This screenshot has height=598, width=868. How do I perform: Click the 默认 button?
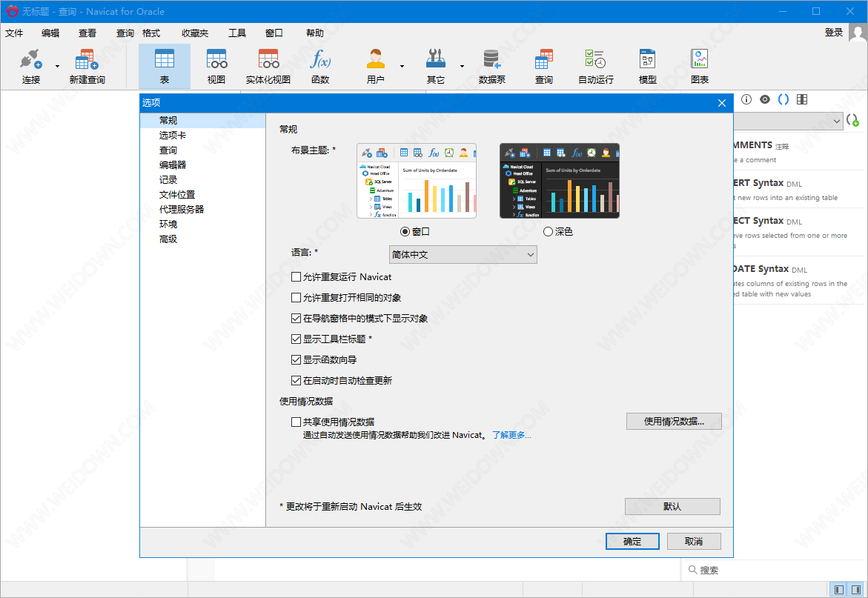click(672, 507)
